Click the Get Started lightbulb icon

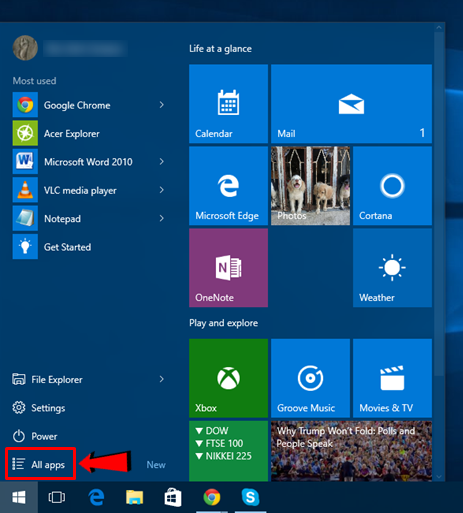(x=25, y=247)
